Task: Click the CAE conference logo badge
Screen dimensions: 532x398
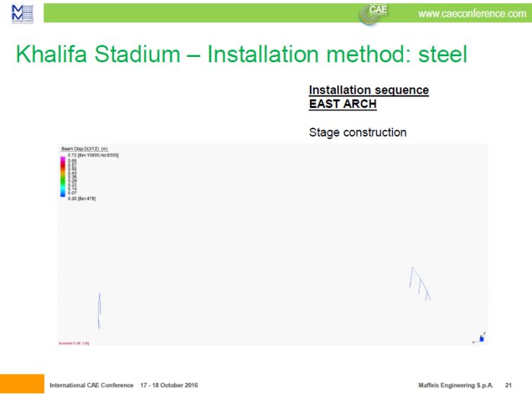Action: [373, 13]
